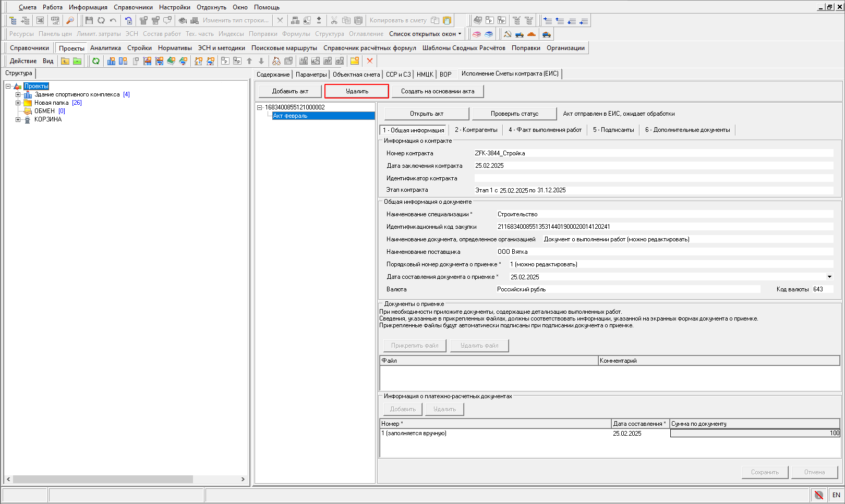Expand the Здание спортивного комплекса tree node
Image resolution: width=845 pixels, height=504 pixels.
pos(18,95)
